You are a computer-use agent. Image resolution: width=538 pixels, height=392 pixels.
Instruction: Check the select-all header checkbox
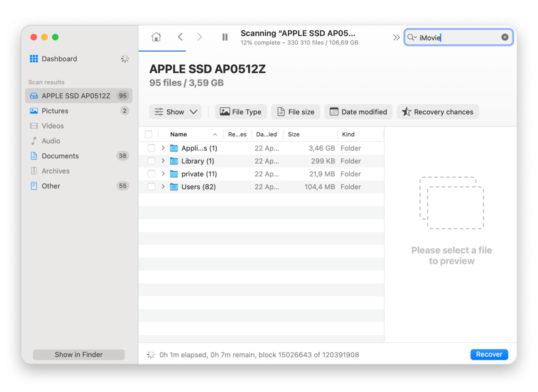pyautogui.click(x=149, y=134)
